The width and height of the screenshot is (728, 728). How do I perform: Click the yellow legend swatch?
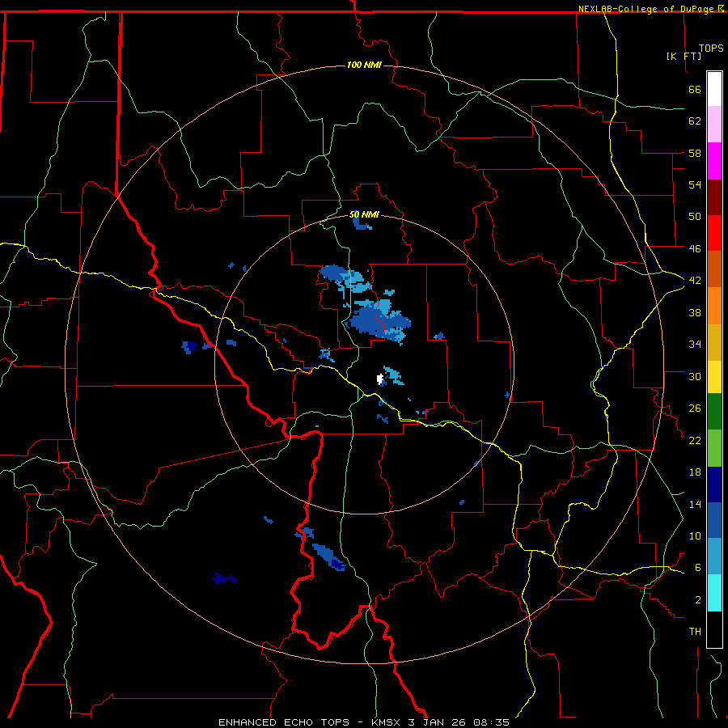pos(714,377)
